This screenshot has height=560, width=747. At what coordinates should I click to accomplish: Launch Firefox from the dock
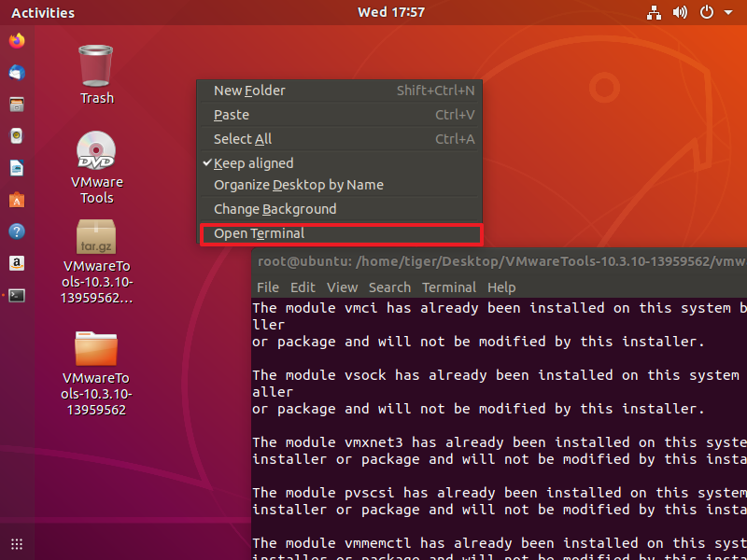(17, 40)
